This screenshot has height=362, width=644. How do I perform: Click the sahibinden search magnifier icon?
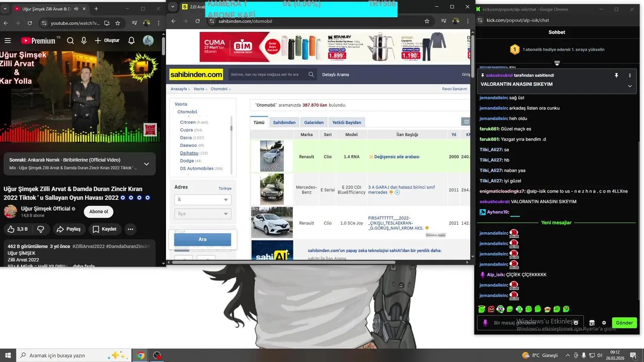coord(311,74)
